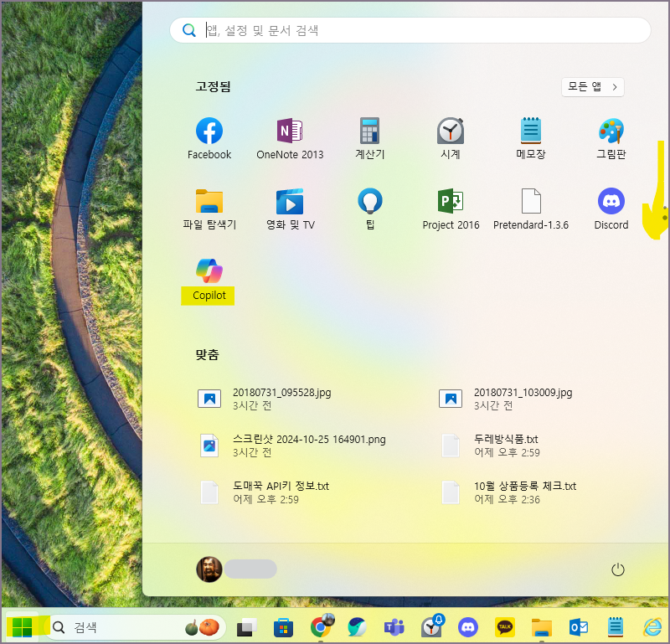Open the 그림판 paint app
This screenshot has height=644, width=670.
(611, 138)
